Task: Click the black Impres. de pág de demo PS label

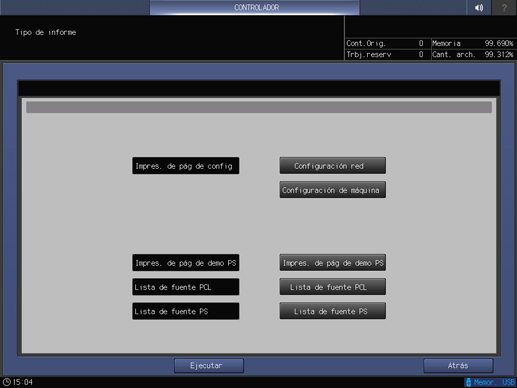Action: (x=186, y=263)
